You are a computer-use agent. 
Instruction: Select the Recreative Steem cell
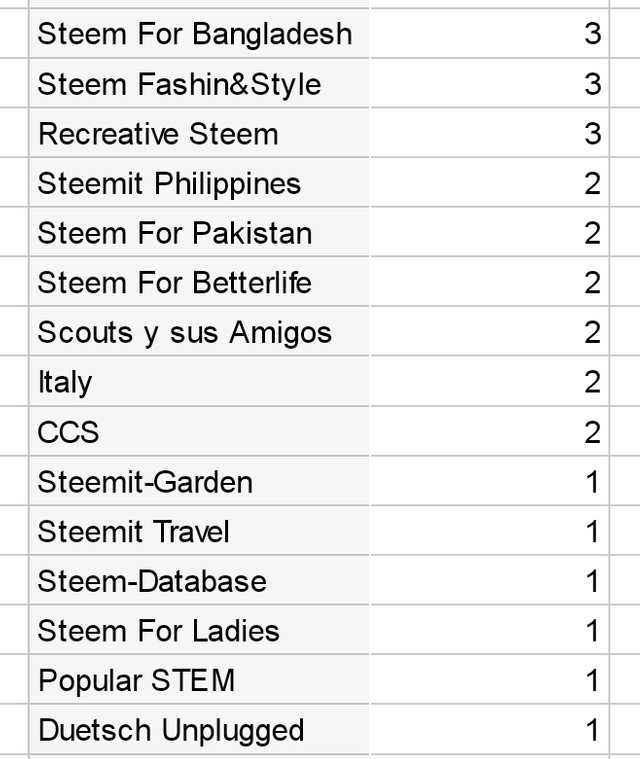click(199, 133)
